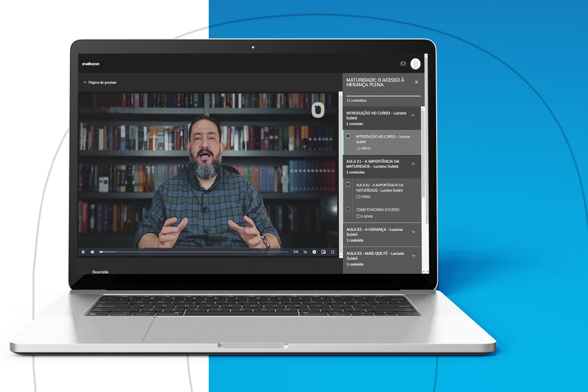Mark AULA 01 video lesson as complete
Screen dimensions: 588x392
click(x=348, y=185)
